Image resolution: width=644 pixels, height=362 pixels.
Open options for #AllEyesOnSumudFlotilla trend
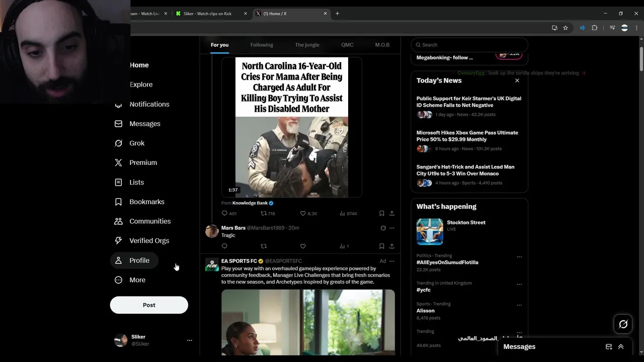coord(519,256)
